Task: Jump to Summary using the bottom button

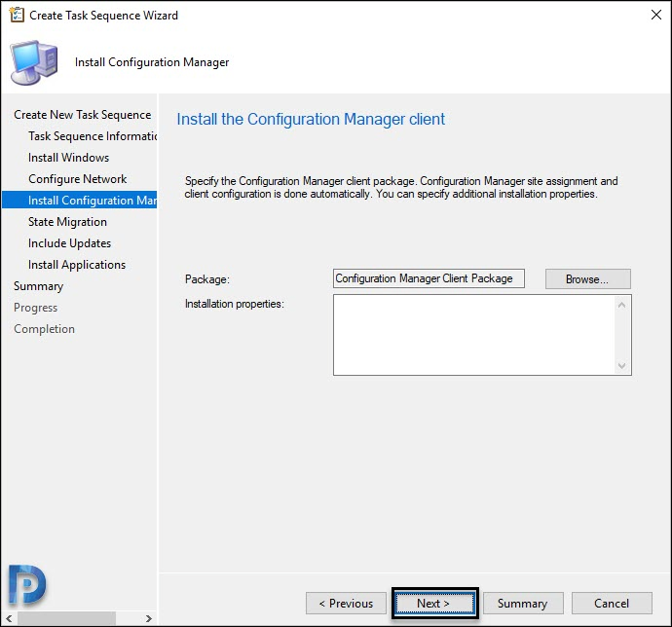Action: tap(523, 603)
